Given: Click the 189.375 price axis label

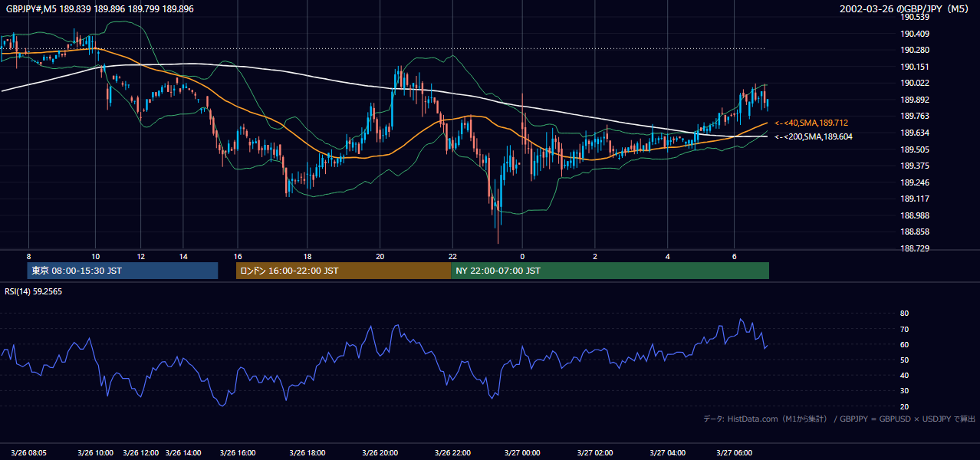Looking at the screenshot, I should click(x=916, y=166).
